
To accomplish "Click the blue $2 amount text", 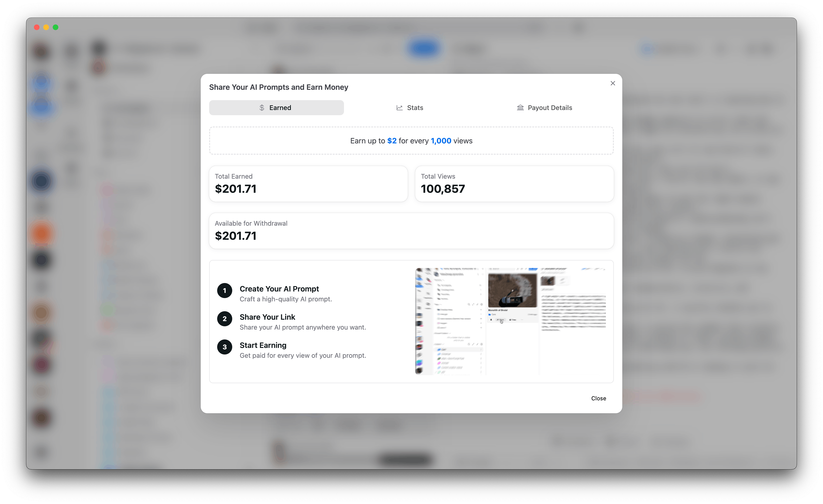I will coord(392,141).
